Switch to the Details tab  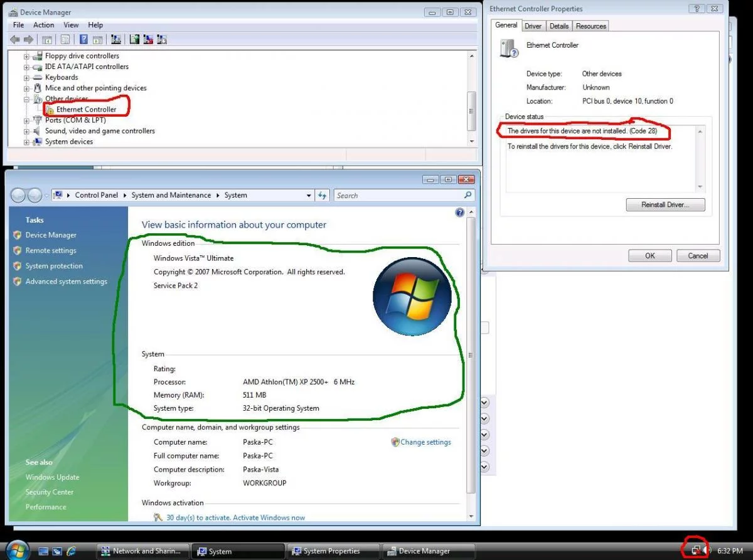tap(559, 26)
